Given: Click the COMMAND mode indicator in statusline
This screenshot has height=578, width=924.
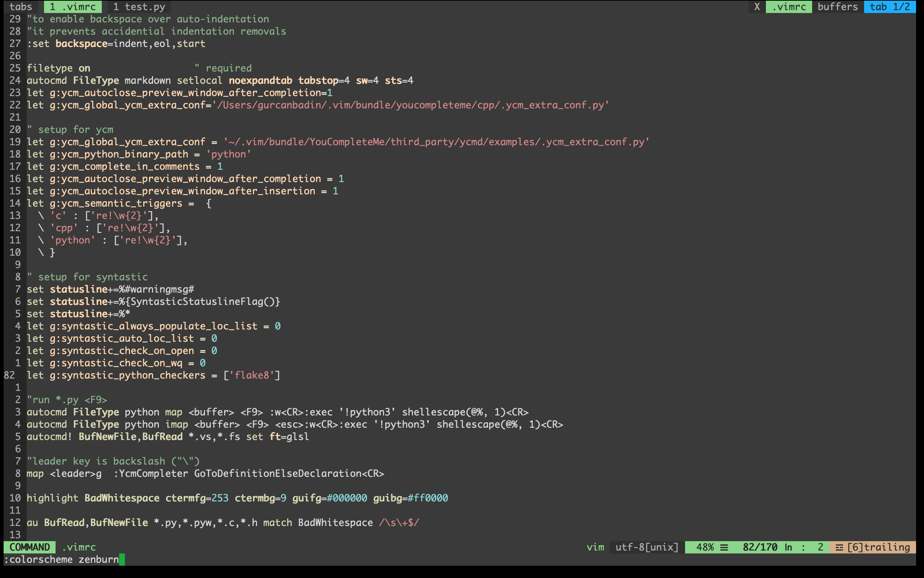Looking at the screenshot, I should pos(30,547).
